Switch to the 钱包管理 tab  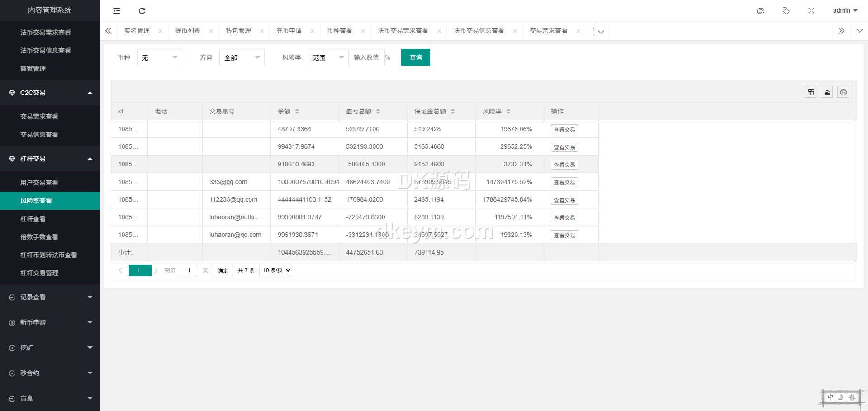(x=238, y=31)
